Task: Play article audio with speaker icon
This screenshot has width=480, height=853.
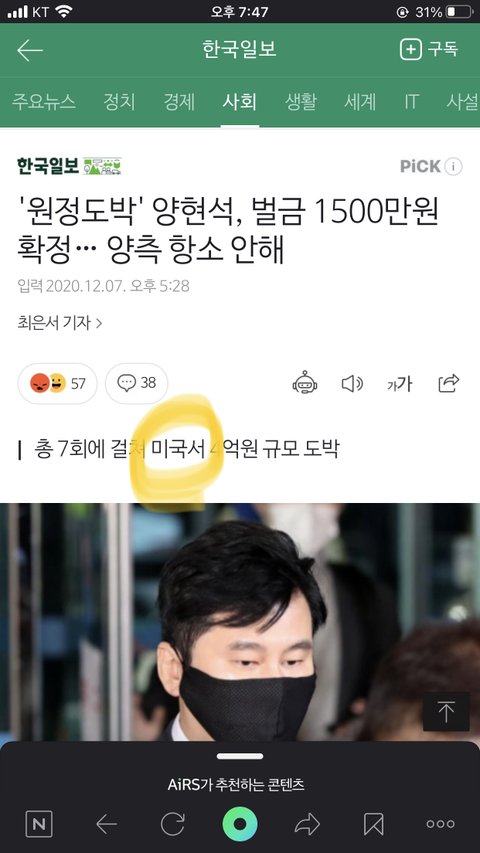Action: pyautogui.click(x=352, y=384)
